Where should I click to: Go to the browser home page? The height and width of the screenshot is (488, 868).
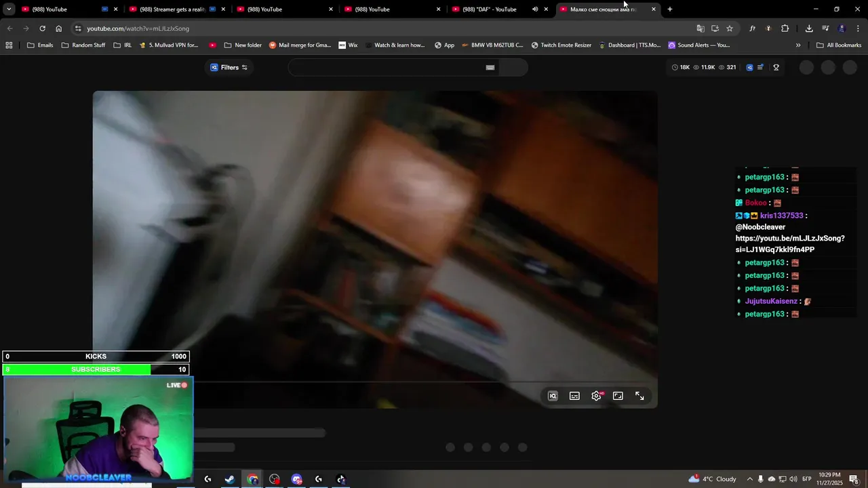(x=59, y=28)
